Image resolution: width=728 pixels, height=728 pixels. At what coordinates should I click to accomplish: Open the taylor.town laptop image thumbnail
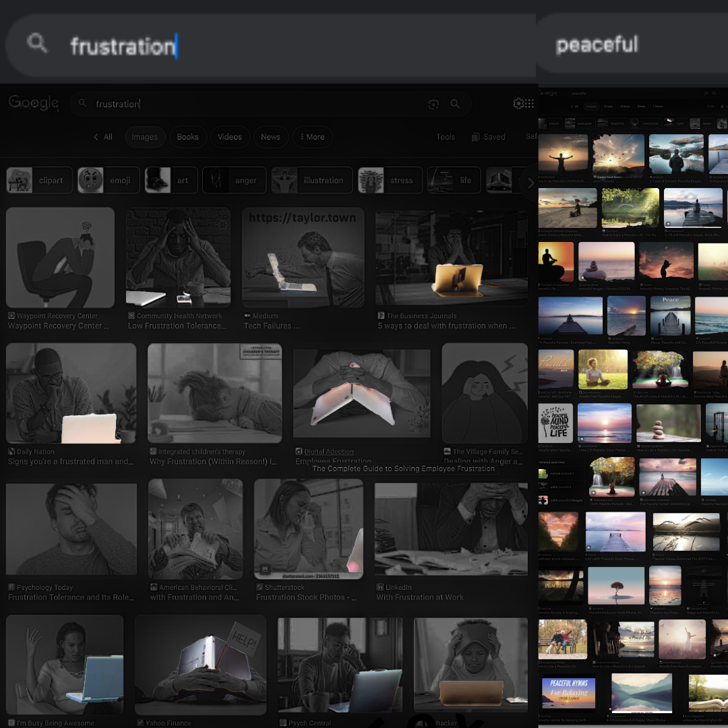(303, 257)
